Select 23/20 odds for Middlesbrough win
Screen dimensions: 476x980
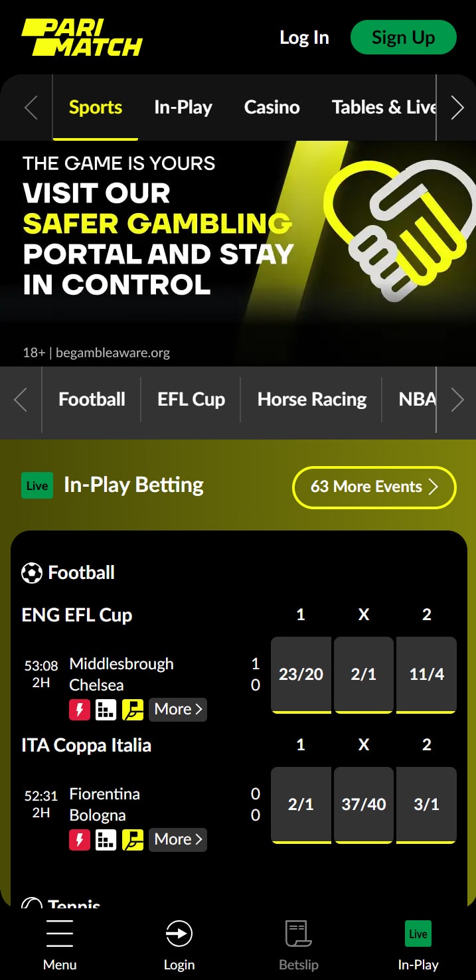click(301, 675)
